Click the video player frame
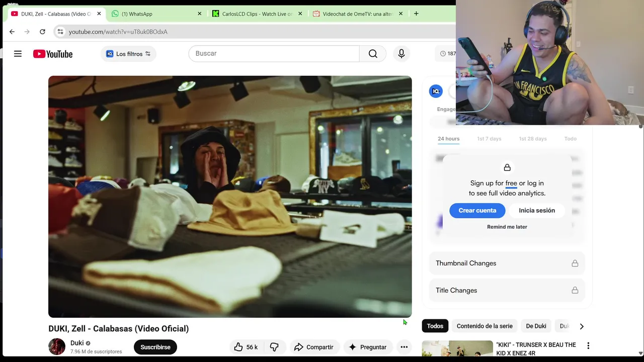The height and width of the screenshot is (362, 644). point(230,197)
